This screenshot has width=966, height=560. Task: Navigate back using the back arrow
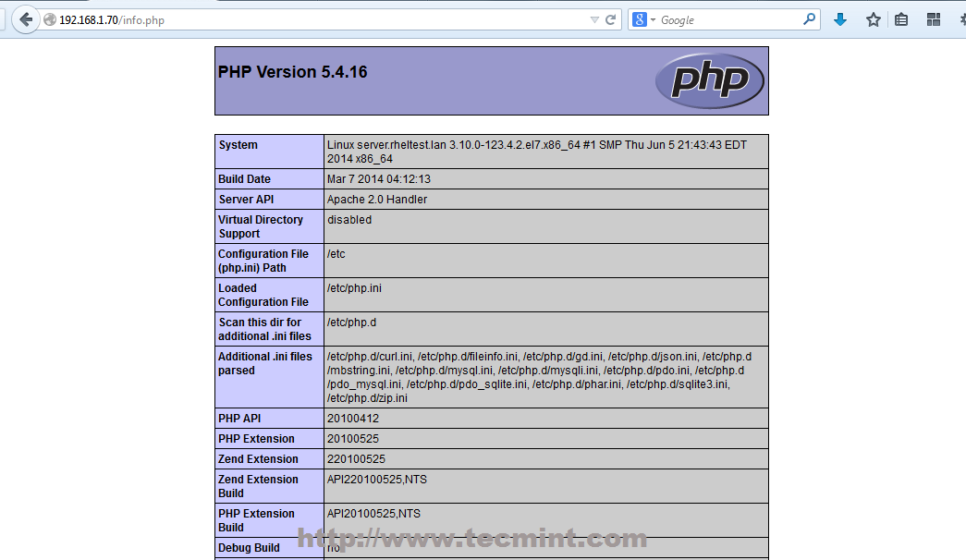(26, 18)
